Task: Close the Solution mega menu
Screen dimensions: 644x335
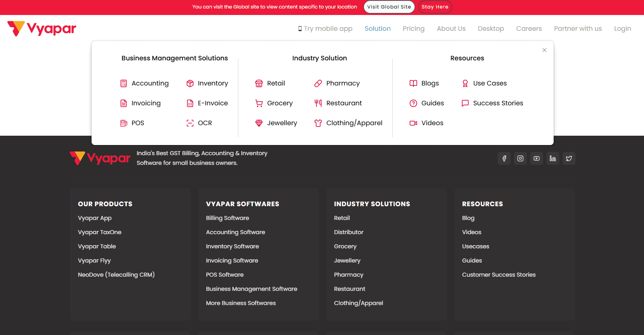Action: pos(544,50)
